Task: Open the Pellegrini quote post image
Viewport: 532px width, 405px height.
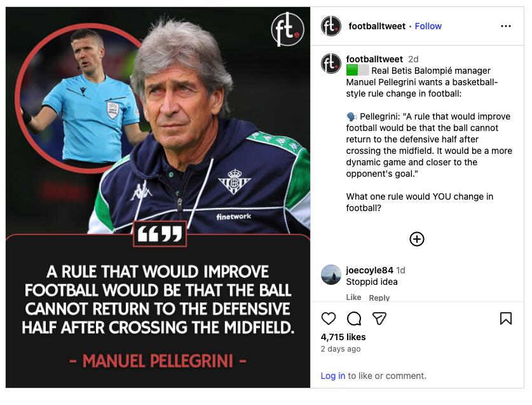Action: (x=158, y=197)
